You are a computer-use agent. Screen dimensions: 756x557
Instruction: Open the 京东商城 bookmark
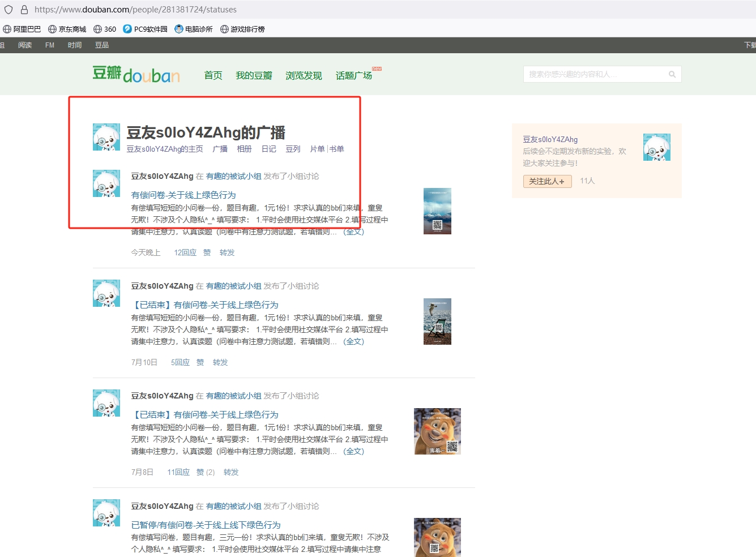pyautogui.click(x=67, y=29)
